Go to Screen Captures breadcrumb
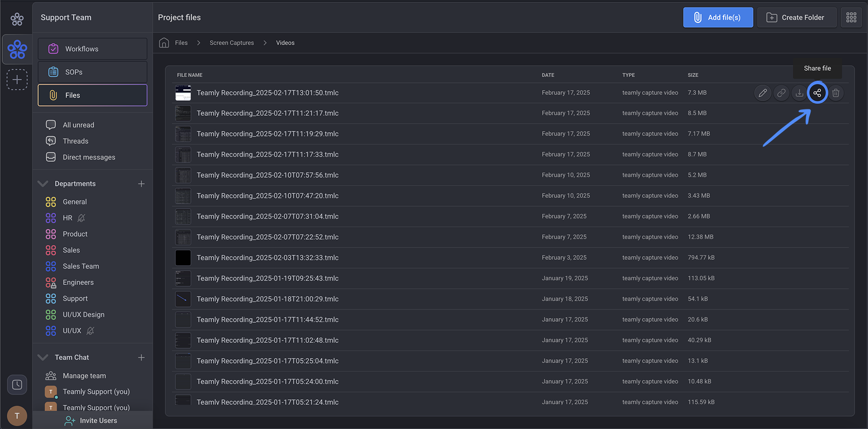868x429 pixels. click(x=232, y=43)
